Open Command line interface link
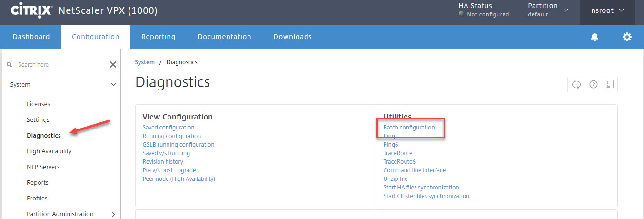The image size is (644, 219). coord(415,170)
